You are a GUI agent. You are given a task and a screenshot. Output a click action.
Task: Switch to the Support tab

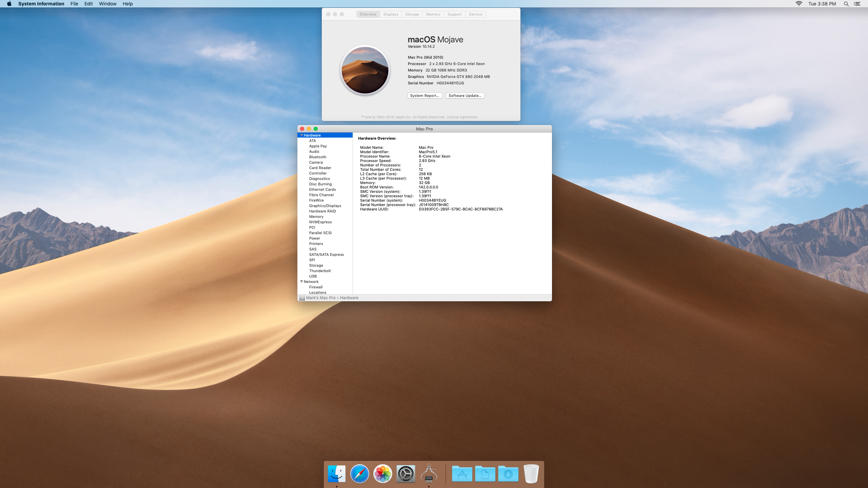455,14
